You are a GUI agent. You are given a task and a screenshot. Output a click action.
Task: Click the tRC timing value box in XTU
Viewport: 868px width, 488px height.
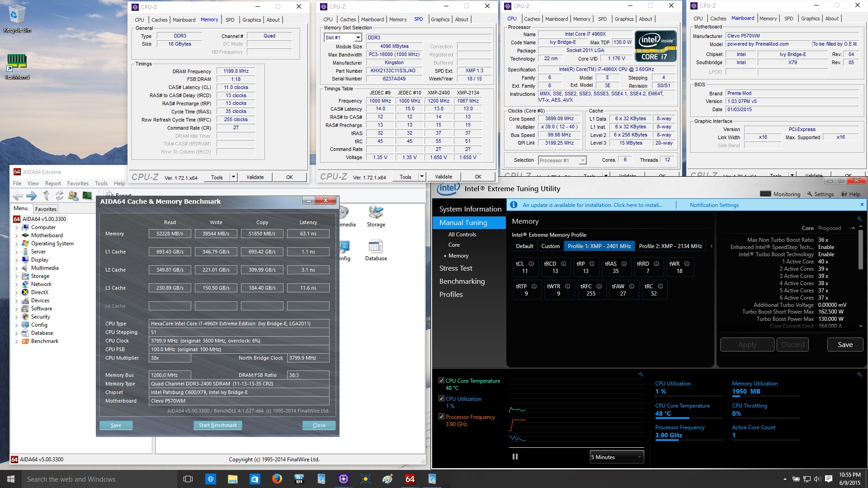pyautogui.click(x=654, y=290)
